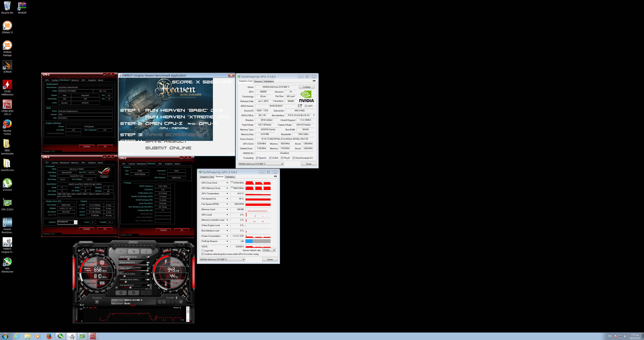This screenshot has width=644, height=340.
Task: Click Close in GPU-Z Sensors window
Action: click(x=270, y=259)
